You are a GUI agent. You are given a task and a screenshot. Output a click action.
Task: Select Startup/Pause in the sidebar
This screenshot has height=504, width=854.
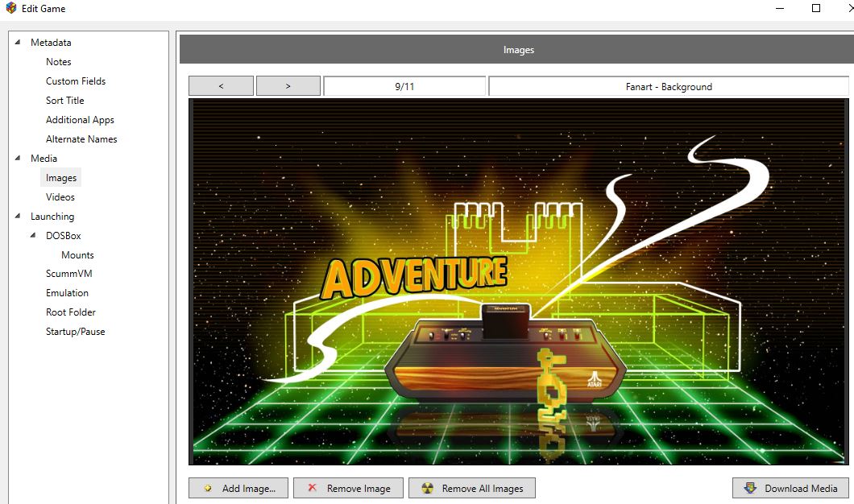pyautogui.click(x=75, y=332)
